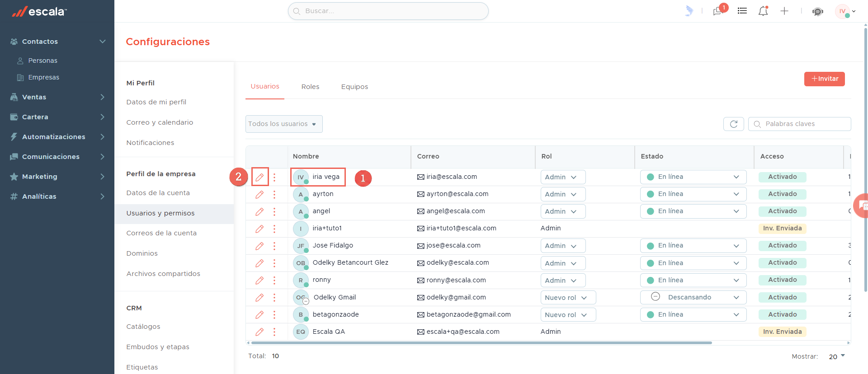868x374 pixels.
Task: Open more options menu for ayrton
Action: tap(274, 194)
